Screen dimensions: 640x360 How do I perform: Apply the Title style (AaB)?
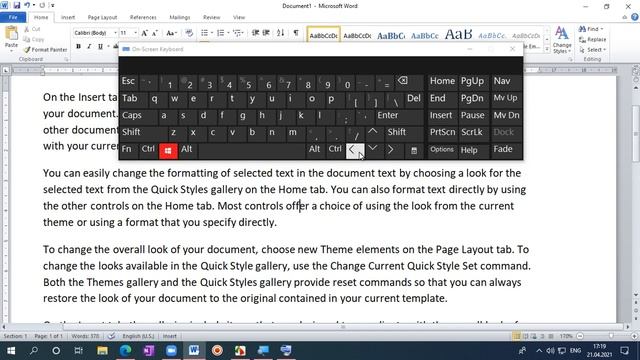pyautogui.click(x=458, y=35)
